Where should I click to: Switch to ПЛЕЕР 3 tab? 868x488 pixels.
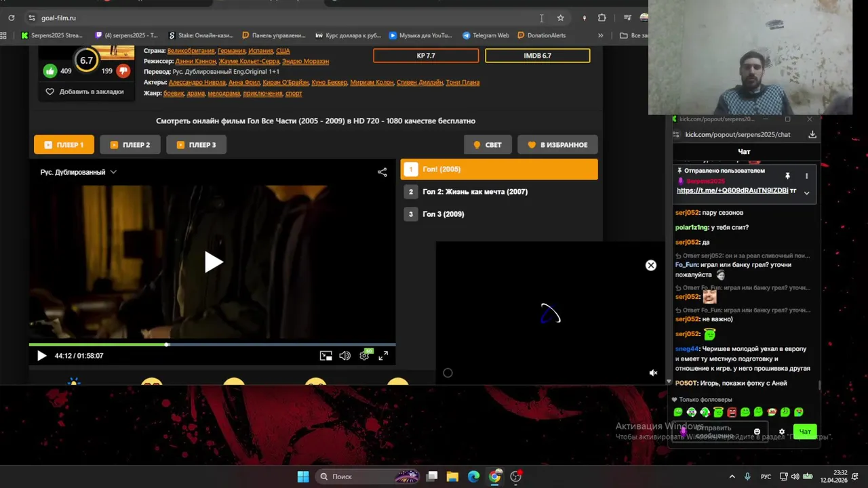(197, 144)
